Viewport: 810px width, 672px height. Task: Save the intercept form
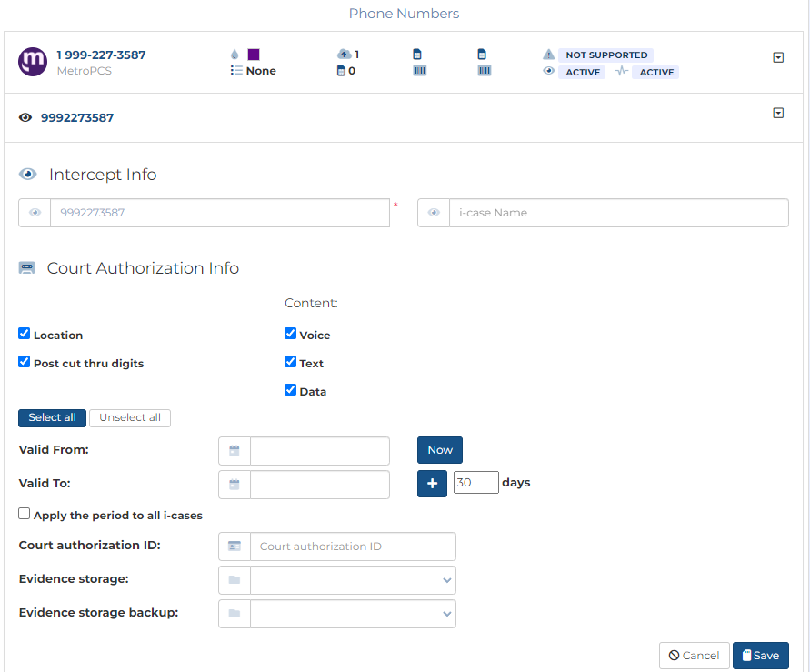(760, 656)
